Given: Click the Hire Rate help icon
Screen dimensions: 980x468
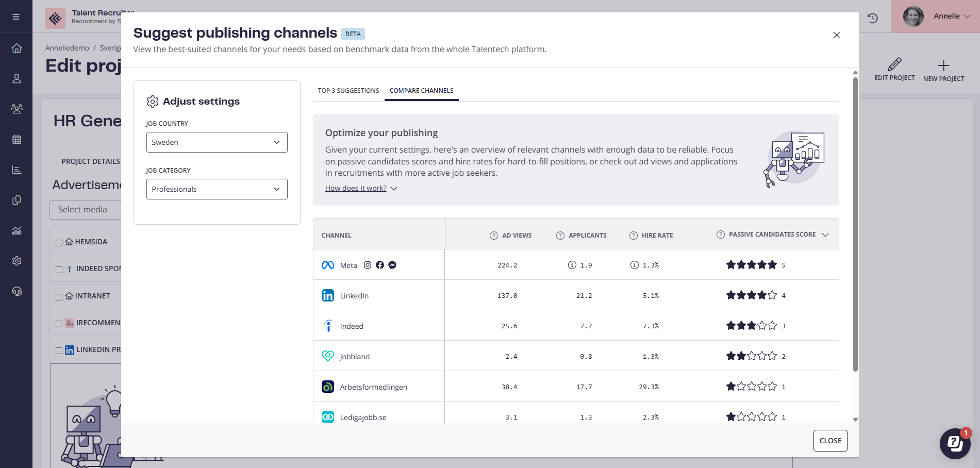Looking at the screenshot, I should click(x=633, y=236).
